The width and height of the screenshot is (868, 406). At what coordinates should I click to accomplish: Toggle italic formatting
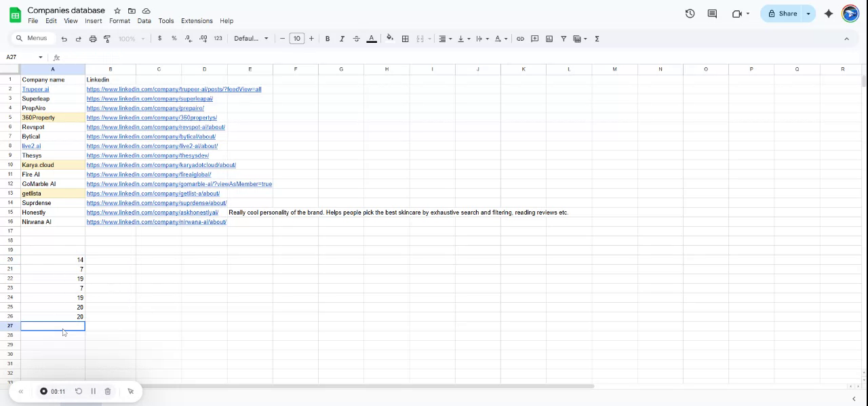[x=342, y=39]
